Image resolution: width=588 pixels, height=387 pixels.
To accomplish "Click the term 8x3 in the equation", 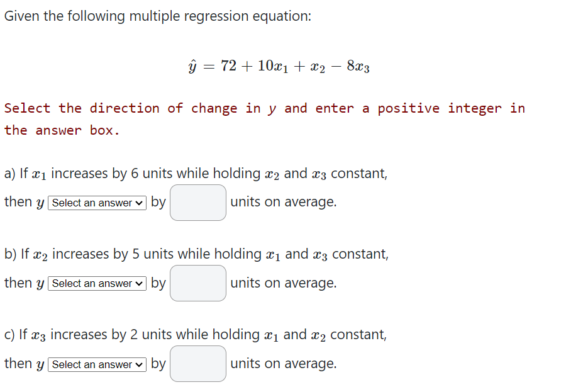I will [356, 67].
